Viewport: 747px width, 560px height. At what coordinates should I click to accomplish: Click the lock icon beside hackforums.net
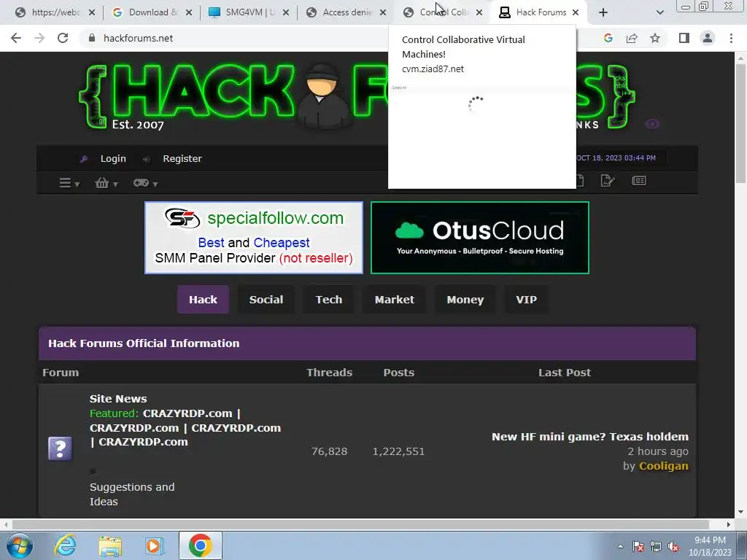tap(92, 38)
